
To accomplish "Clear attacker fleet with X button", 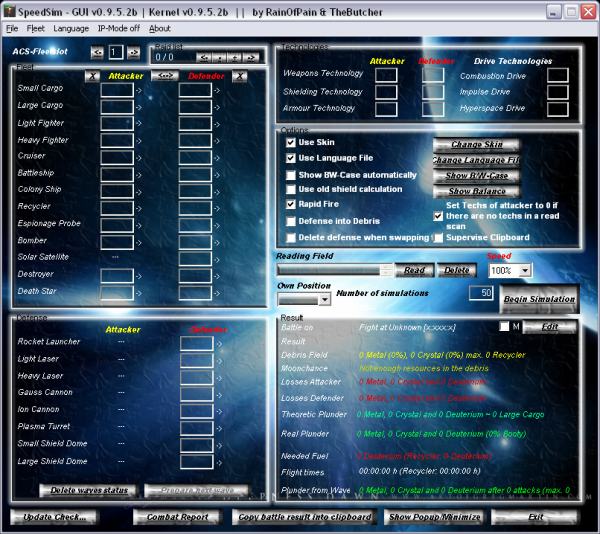I will click(92, 76).
